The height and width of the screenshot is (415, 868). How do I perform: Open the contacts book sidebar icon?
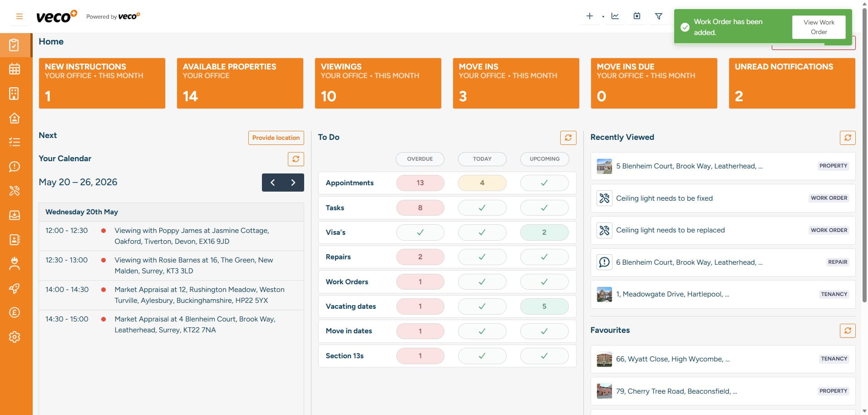pyautogui.click(x=15, y=239)
